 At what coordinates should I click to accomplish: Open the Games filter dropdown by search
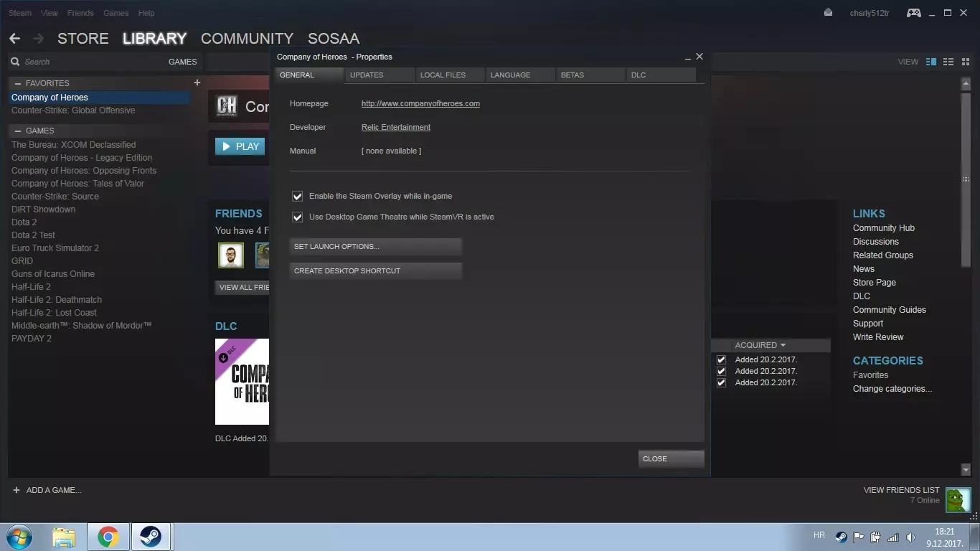(x=182, y=62)
